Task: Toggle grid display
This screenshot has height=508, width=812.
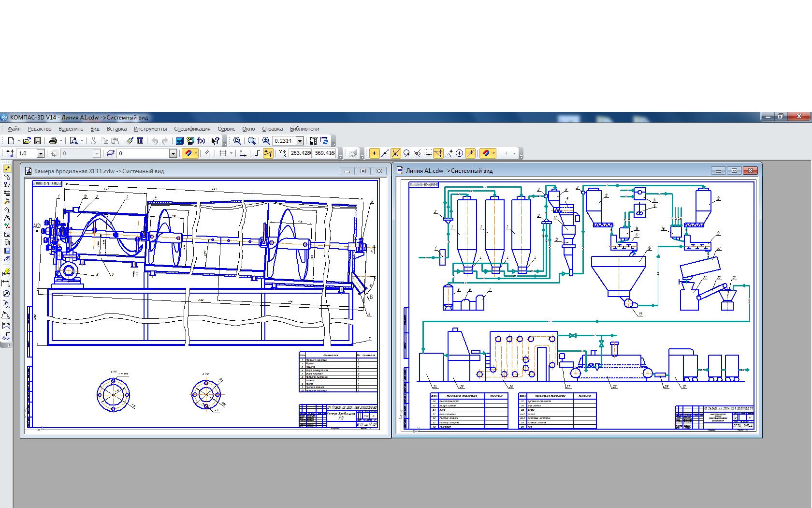Action: tap(223, 153)
